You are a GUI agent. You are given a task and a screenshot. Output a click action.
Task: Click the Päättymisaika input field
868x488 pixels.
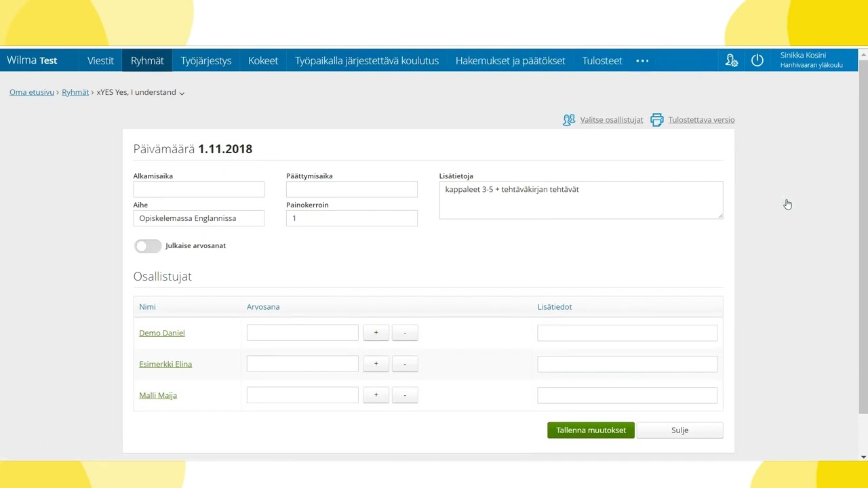(x=352, y=189)
